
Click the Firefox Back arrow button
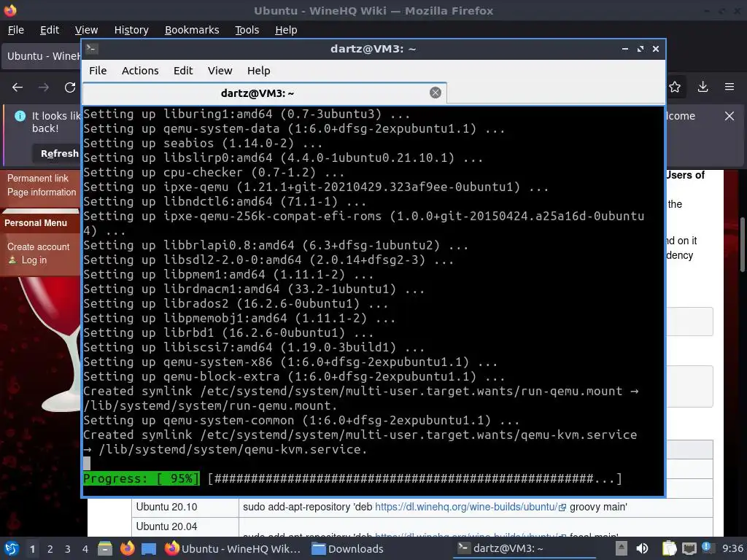18,87
